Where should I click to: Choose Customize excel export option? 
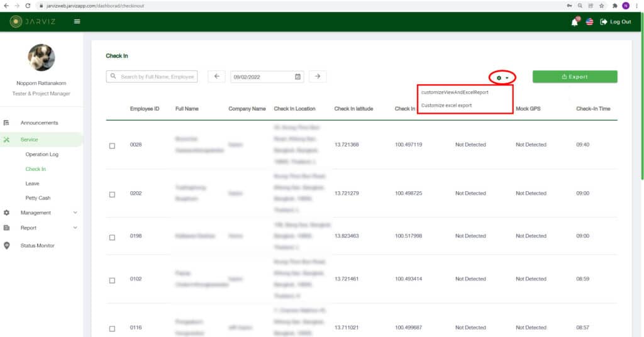(447, 106)
